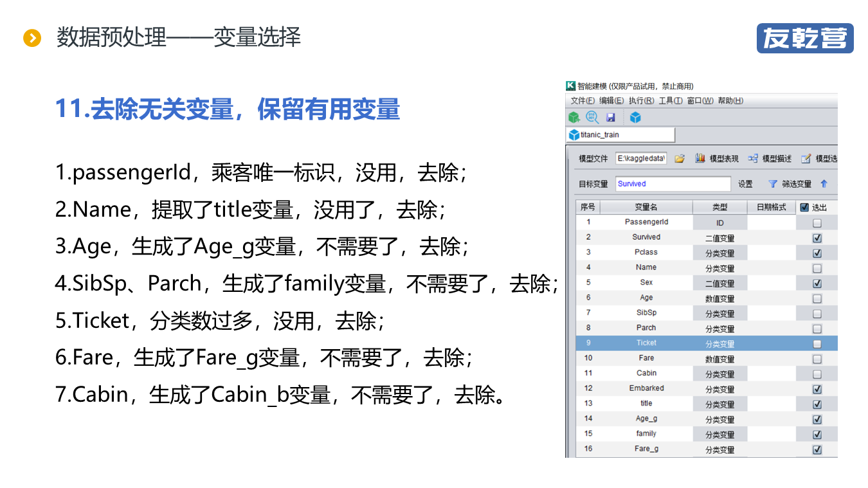Toggle the 选出 select-all header checkbox

click(x=804, y=207)
